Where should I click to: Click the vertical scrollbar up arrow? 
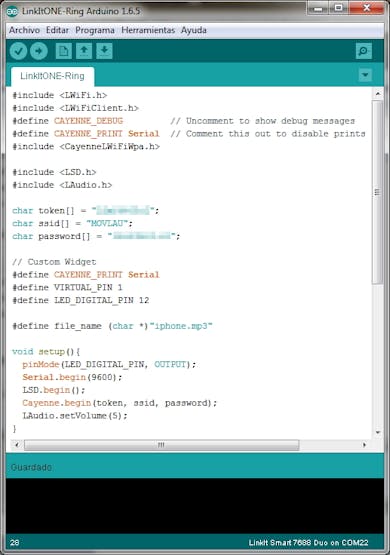378,94
